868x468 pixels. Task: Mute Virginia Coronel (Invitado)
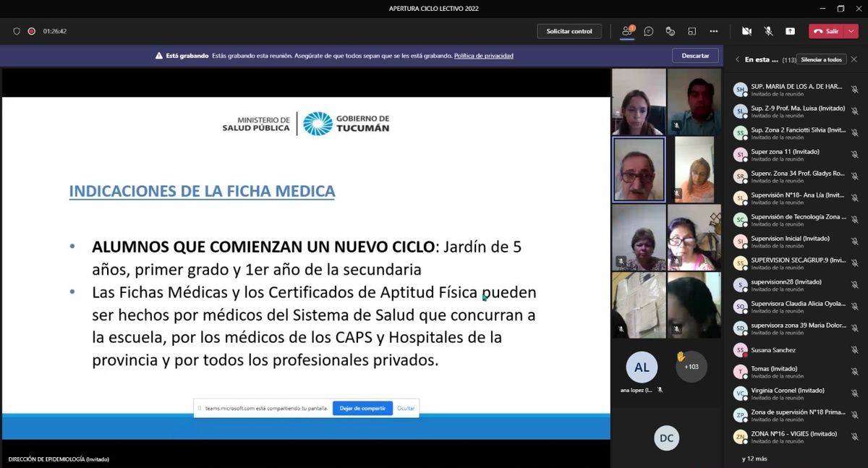click(x=855, y=393)
